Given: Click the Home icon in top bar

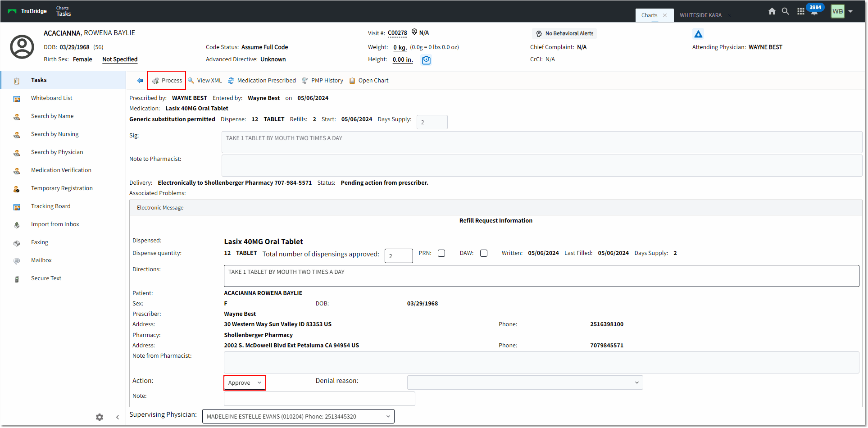Looking at the screenshot, I should coord(772,11).
